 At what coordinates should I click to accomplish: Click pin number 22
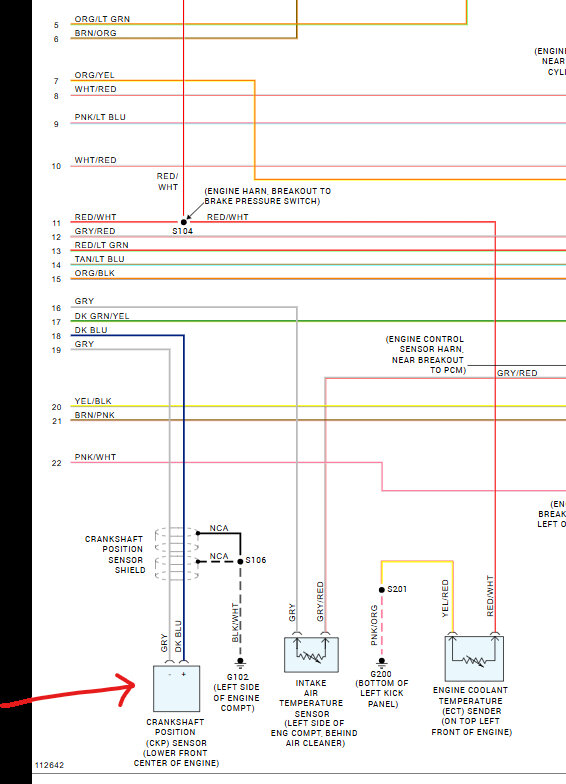(56, 463)
